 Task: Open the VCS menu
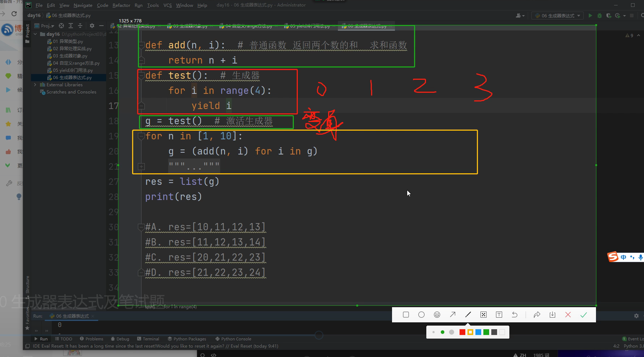click(x=167, y=5)
